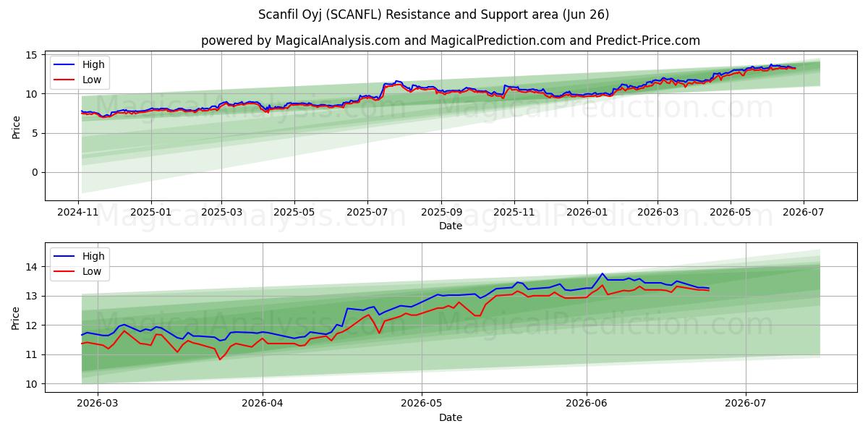This screenshot has width=868, height=434.
Task: Click the '2025-01' date tick on top chart
Action: 150,213
